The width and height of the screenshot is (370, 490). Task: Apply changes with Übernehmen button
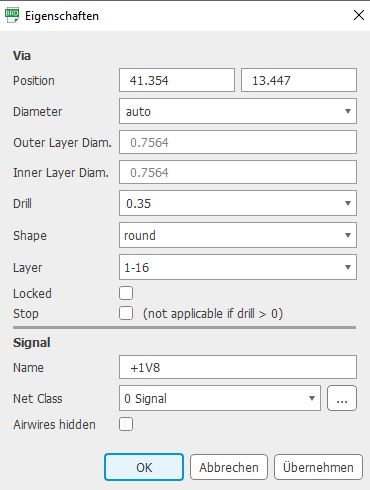tap(318, 467)
